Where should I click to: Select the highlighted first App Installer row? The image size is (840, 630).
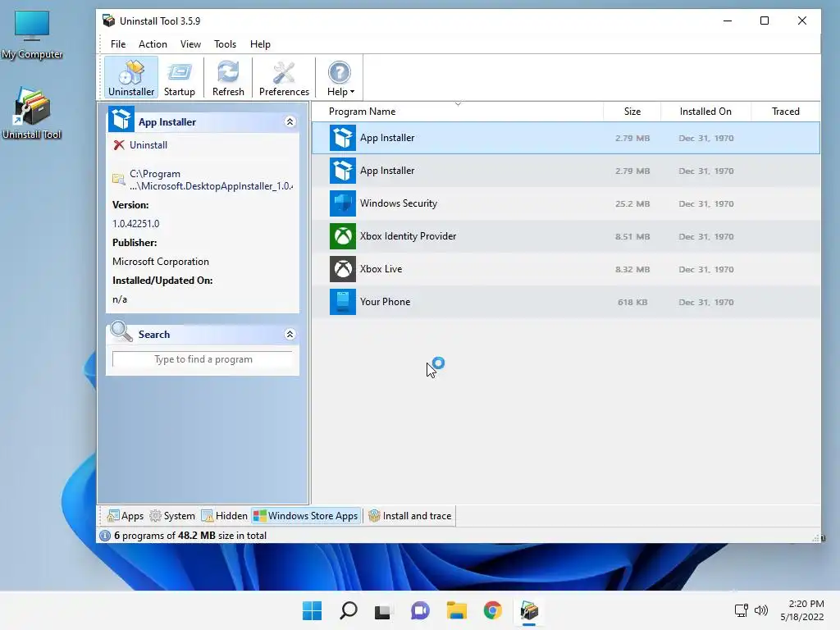566,138
